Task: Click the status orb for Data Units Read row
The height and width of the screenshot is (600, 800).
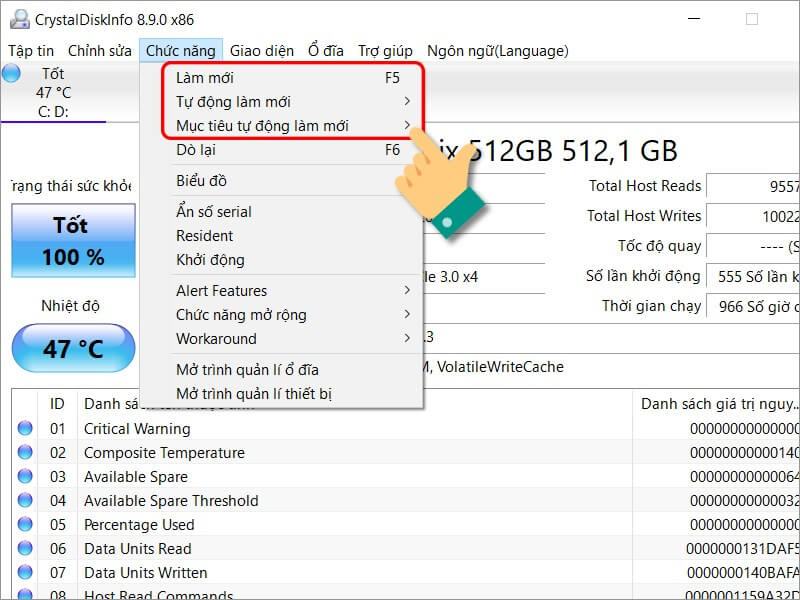Action: 24,549
